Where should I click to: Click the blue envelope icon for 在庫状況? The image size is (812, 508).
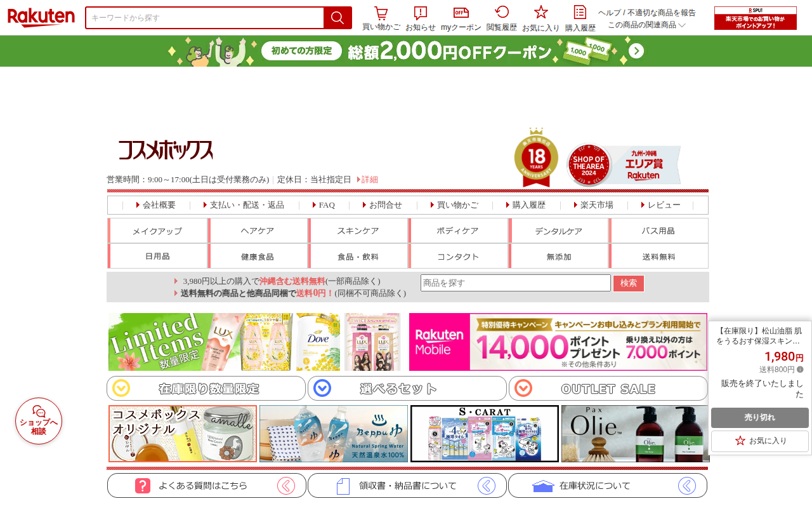pyautogui.click(x=543, y=486)
